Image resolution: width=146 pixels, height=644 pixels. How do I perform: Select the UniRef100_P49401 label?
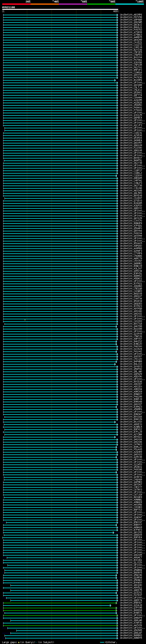tap(131, 108)
